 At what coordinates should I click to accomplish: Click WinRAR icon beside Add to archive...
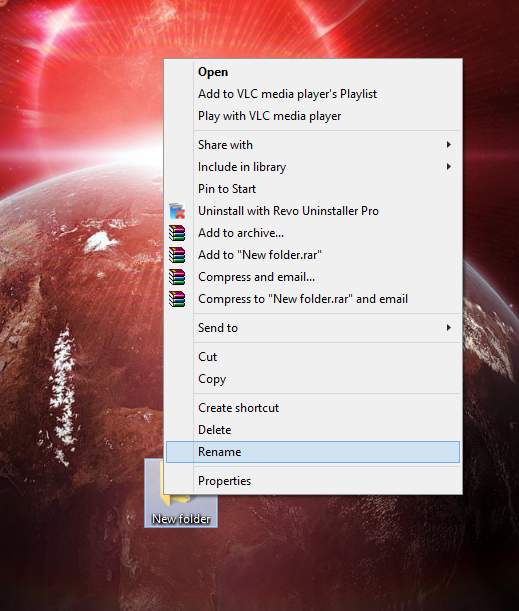177,233
